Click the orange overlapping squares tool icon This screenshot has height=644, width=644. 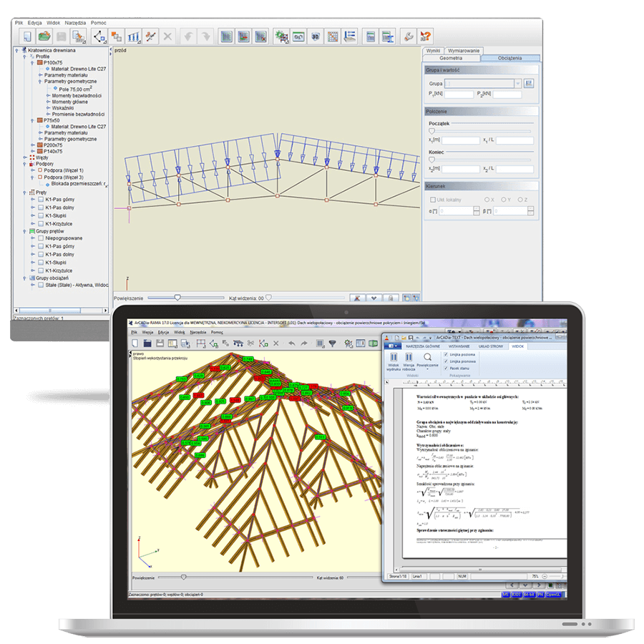tap(117, 36)
